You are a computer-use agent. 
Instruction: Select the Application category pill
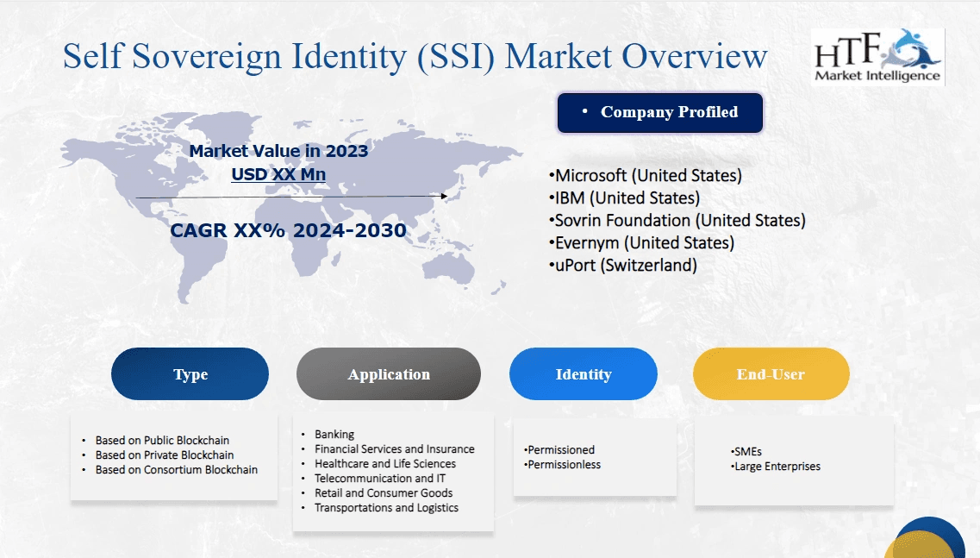[389, 374]
